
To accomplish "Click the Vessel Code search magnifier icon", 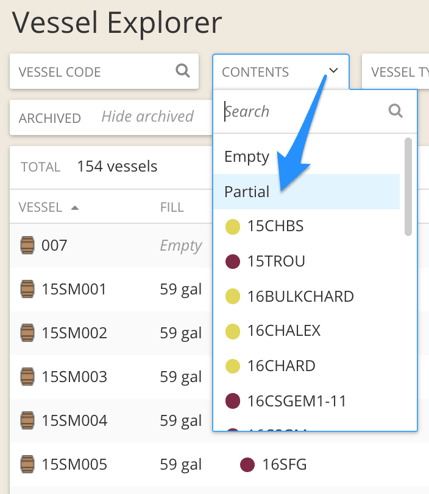I will [183, 71].
